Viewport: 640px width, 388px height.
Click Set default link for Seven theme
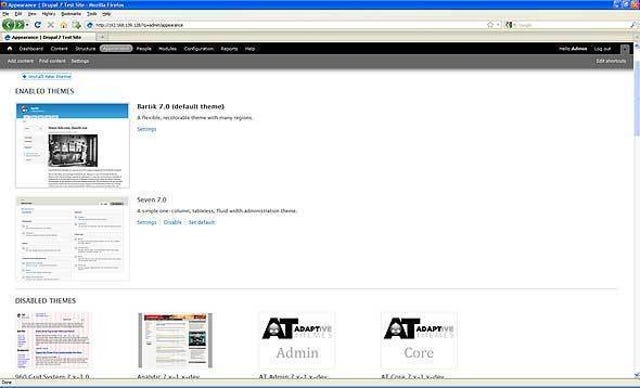202,222
